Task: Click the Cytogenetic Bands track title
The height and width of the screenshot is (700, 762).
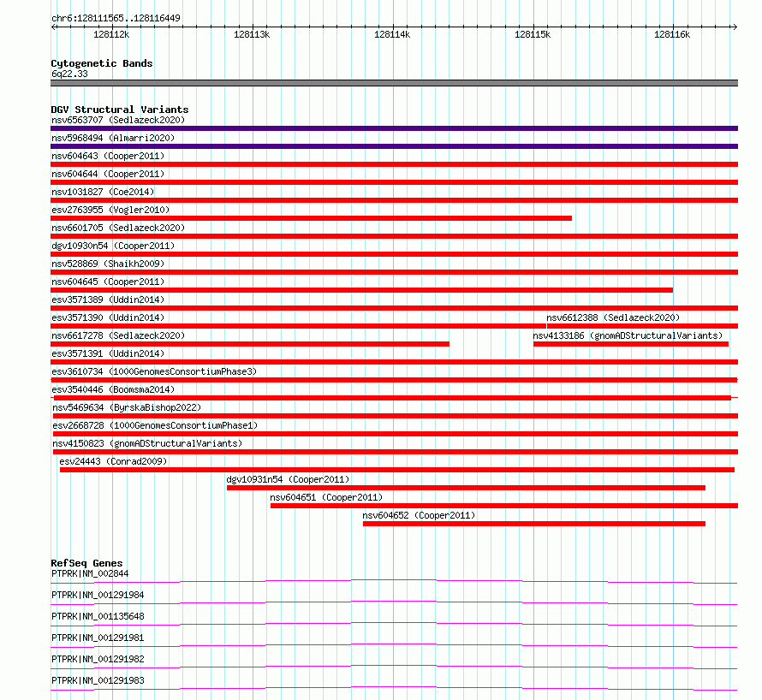Action: point(102,63)
